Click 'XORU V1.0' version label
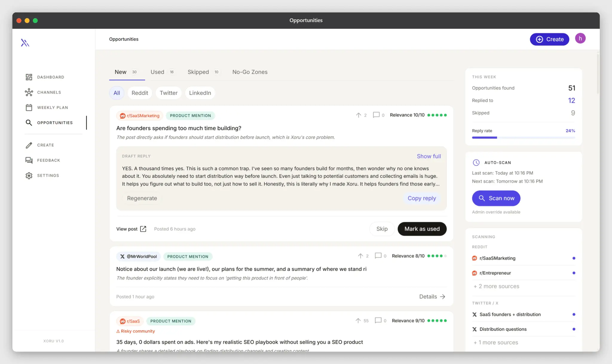 (53, 341)
